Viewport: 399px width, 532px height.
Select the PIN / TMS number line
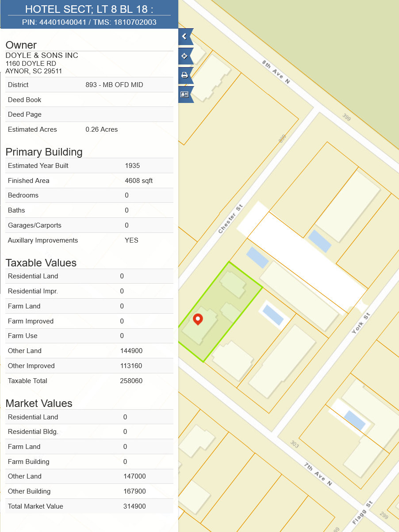pyautogui.click(x=89, y=22)
